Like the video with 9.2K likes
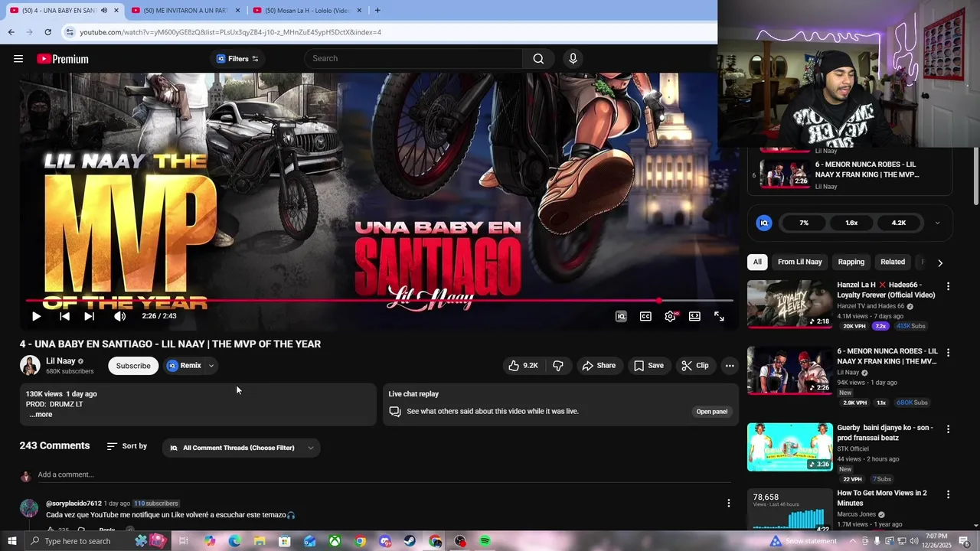Viewport: 980px width, 551px height. pyautogui.click(x=523, y=366)
